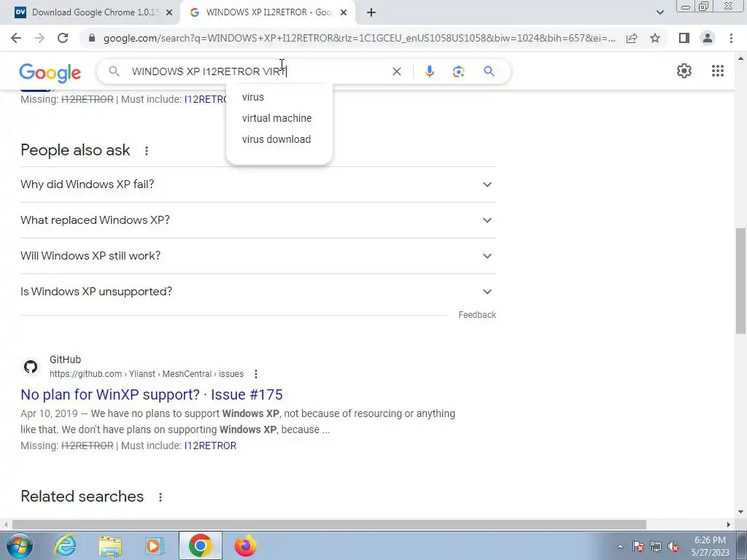Open the Chrome side panel

coord(684,38)
